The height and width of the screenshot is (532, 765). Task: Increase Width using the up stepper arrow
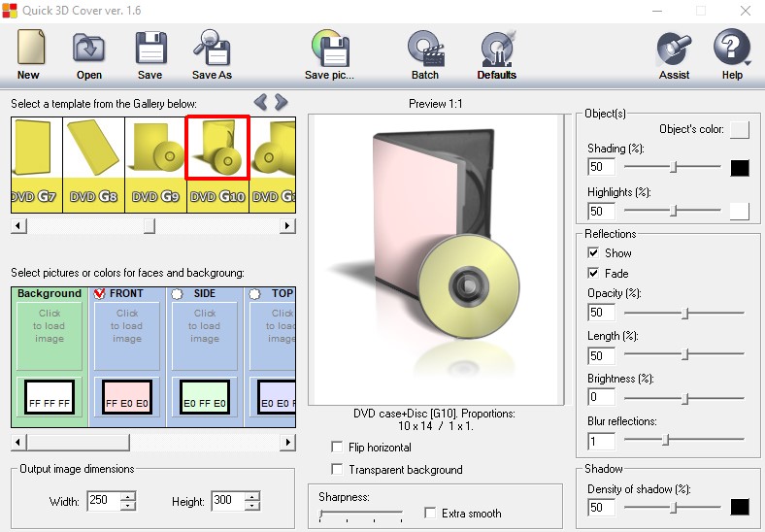128,497
